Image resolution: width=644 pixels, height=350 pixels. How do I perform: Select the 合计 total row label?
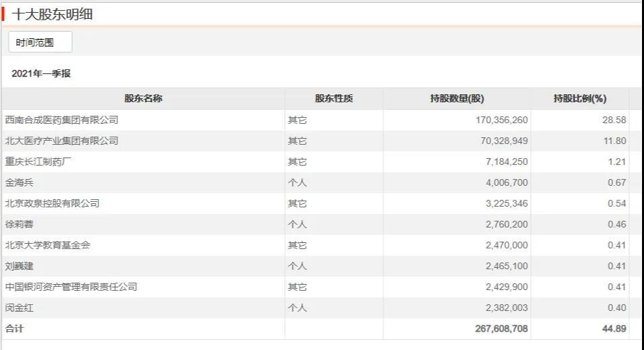pyautogui.click(x=14, y=328)
